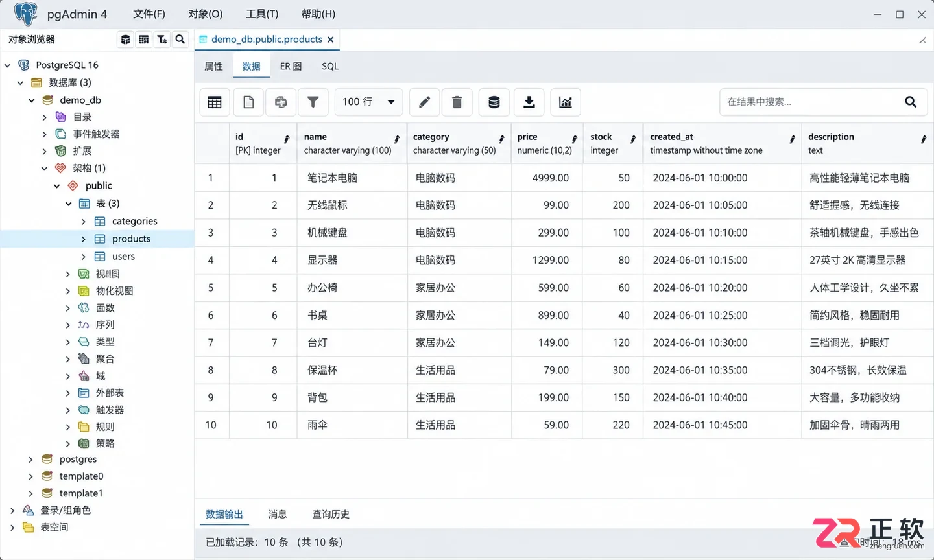The height and width of the screenshot is (560, 934).
Task: Select the template1 database item
Action: pos(81,493)
